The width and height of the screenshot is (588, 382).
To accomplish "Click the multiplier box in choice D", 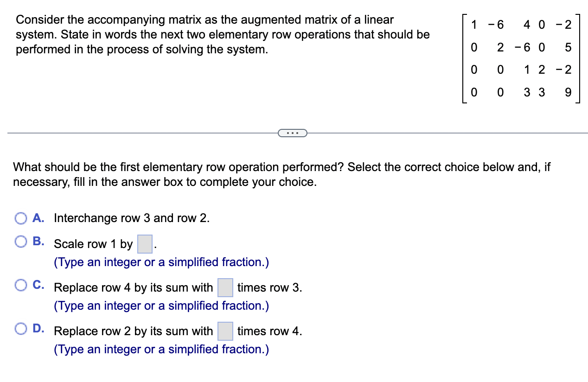I will coord(225,331).
